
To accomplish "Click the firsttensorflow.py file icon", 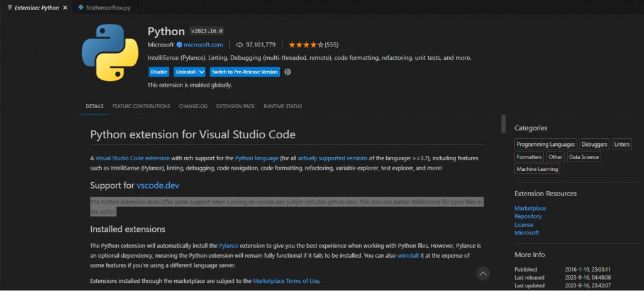I will coord(80,8).
